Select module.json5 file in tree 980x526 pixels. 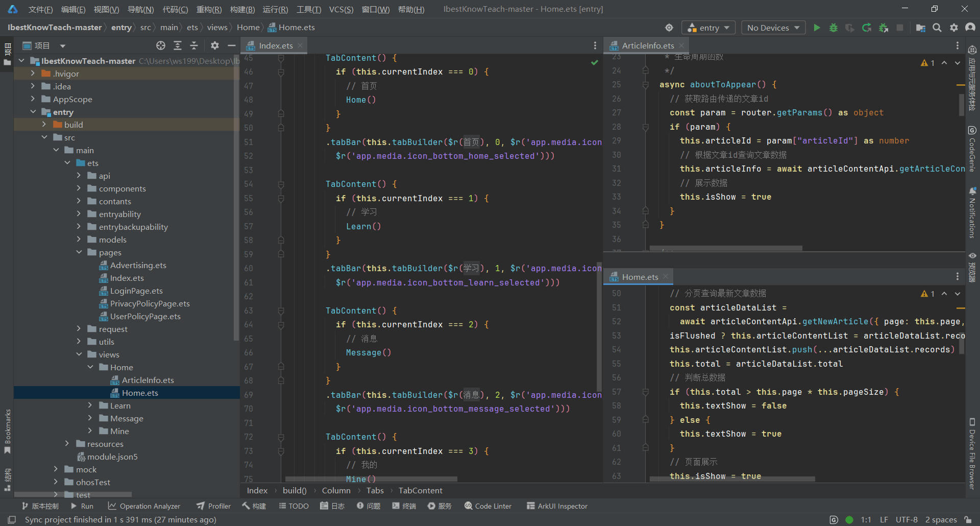112,457
